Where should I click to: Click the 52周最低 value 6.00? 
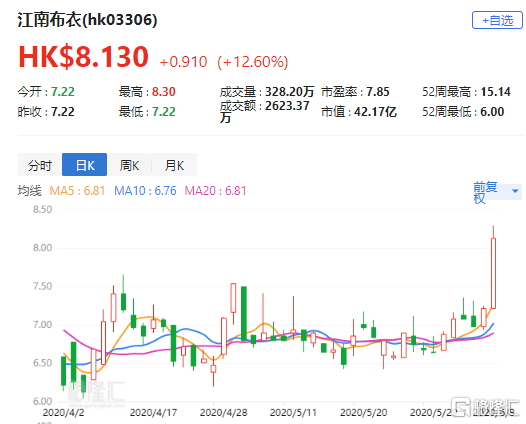click(x=492, y=112)
